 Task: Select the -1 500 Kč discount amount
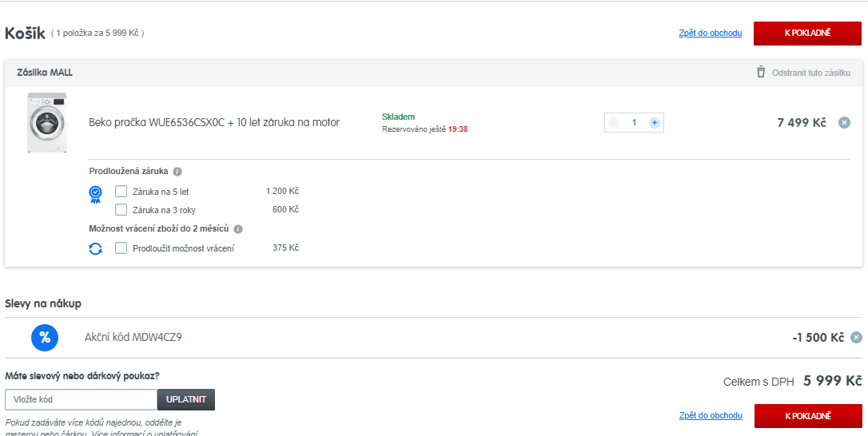tap(818, 338)
